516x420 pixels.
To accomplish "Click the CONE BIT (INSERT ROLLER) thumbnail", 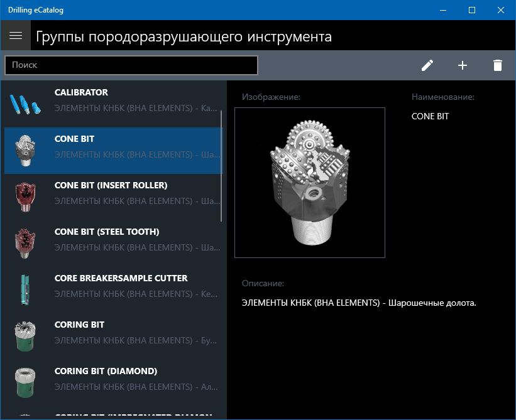I will pyautogui.click(x=25, y=197).
